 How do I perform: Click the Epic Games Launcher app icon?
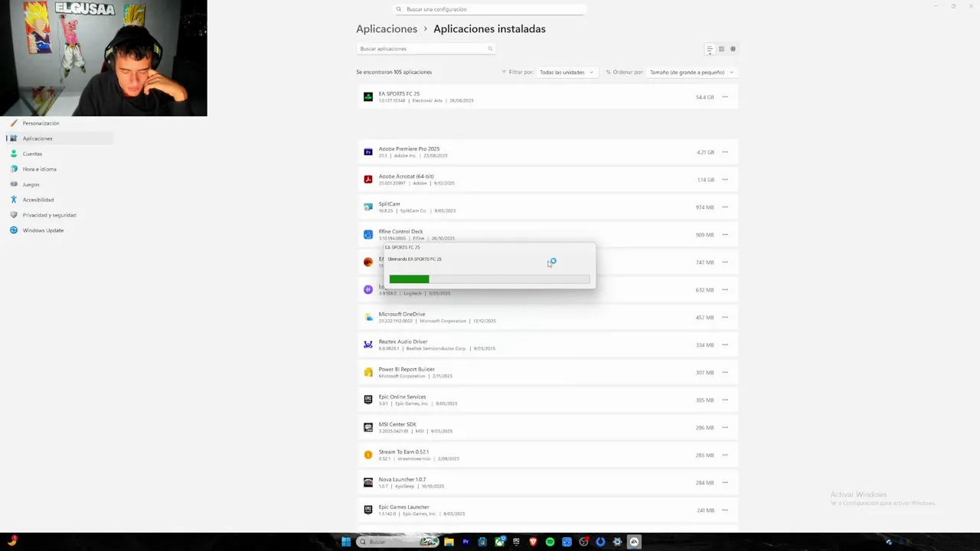pos(368,510)
